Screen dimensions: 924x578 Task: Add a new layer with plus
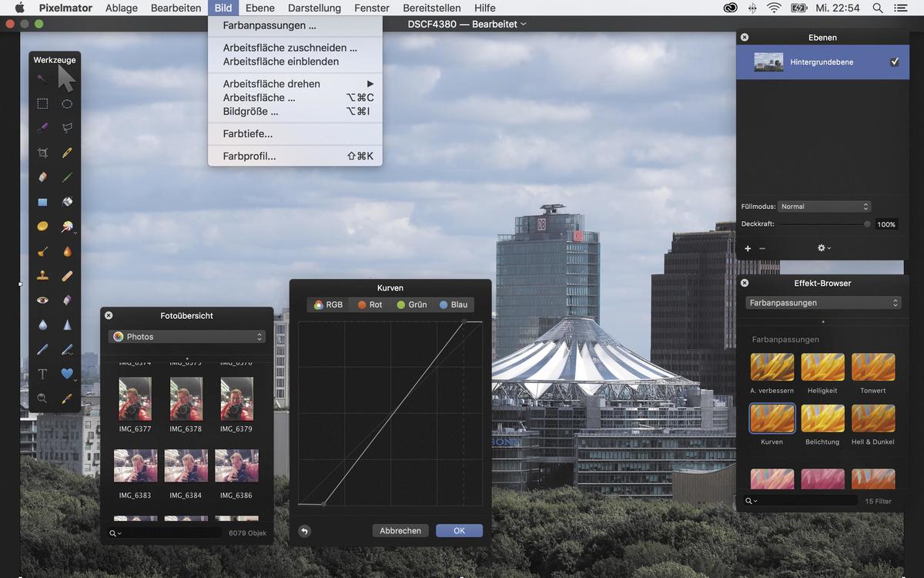pyautogui.click(x=748, y=248)
